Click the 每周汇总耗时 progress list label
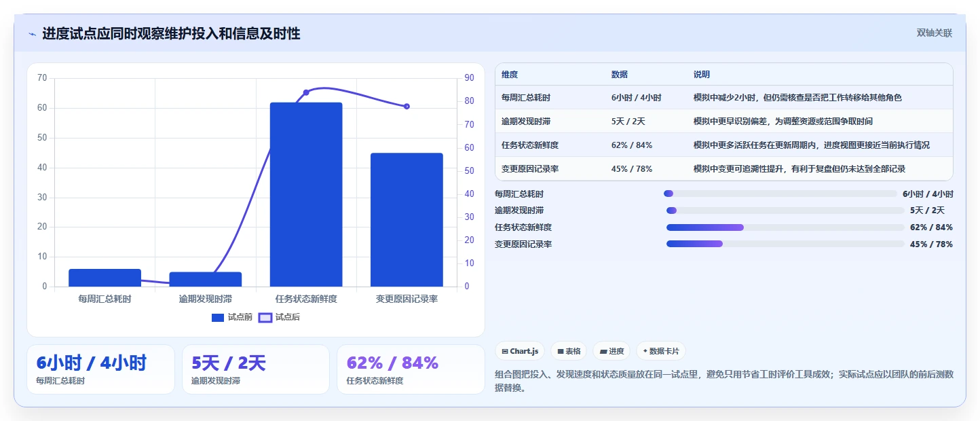The width and height of the screenshot is (980, 421). (x=519, y=194)
